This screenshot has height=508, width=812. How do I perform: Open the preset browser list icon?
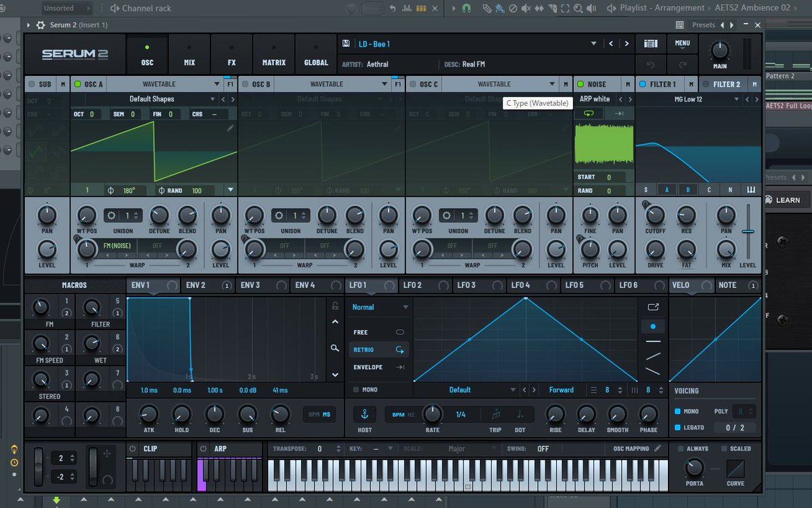650,43
